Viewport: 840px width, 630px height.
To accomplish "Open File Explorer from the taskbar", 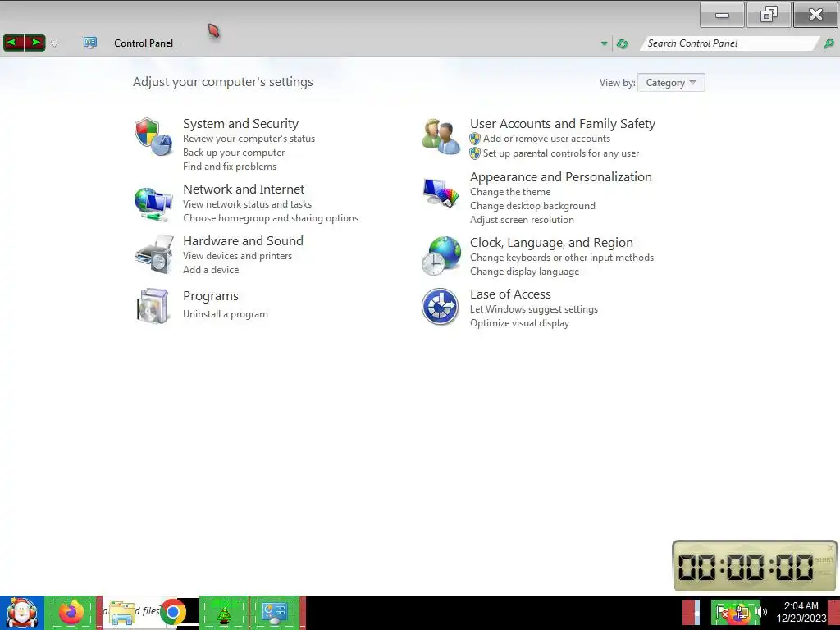I will [122, 613].
